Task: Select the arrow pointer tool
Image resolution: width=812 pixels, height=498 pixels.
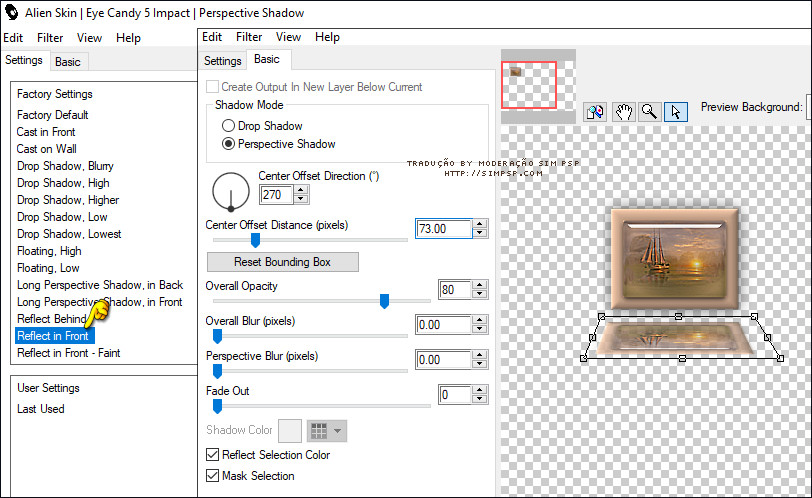Action: click(x=676, y=112)
